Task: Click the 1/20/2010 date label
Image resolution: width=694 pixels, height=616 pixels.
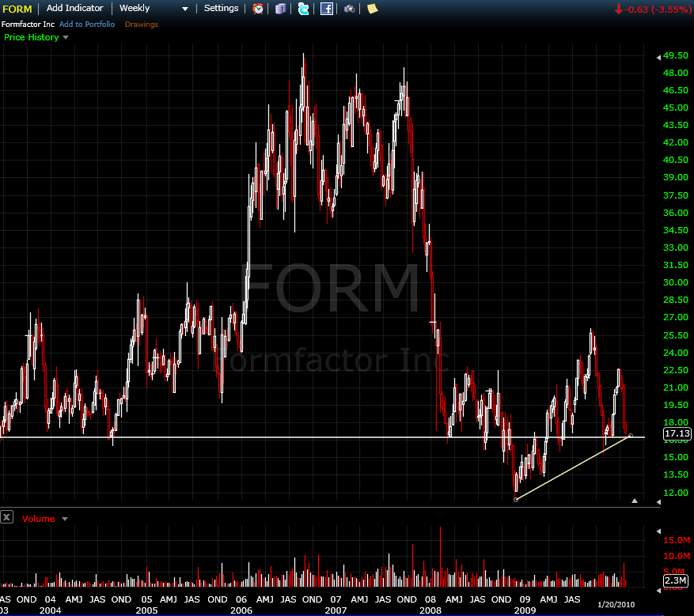Action: [x=616, y=604]
